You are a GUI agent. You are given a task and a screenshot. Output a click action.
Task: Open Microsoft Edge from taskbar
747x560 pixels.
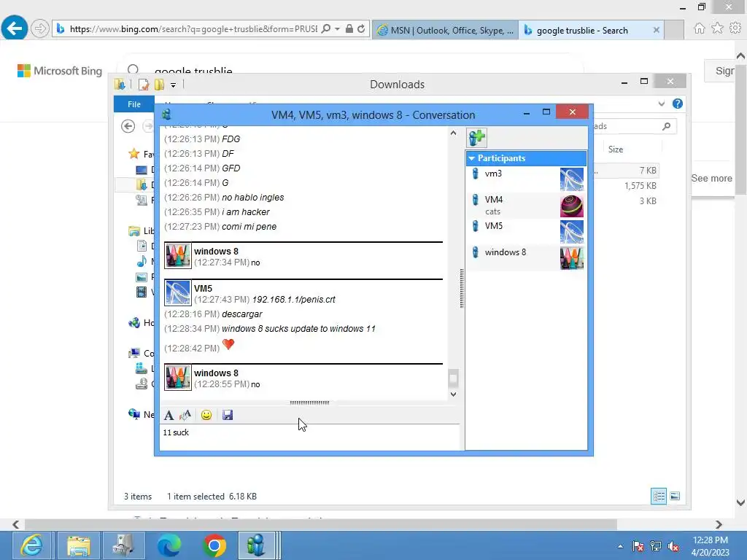[x=169, y=545]
